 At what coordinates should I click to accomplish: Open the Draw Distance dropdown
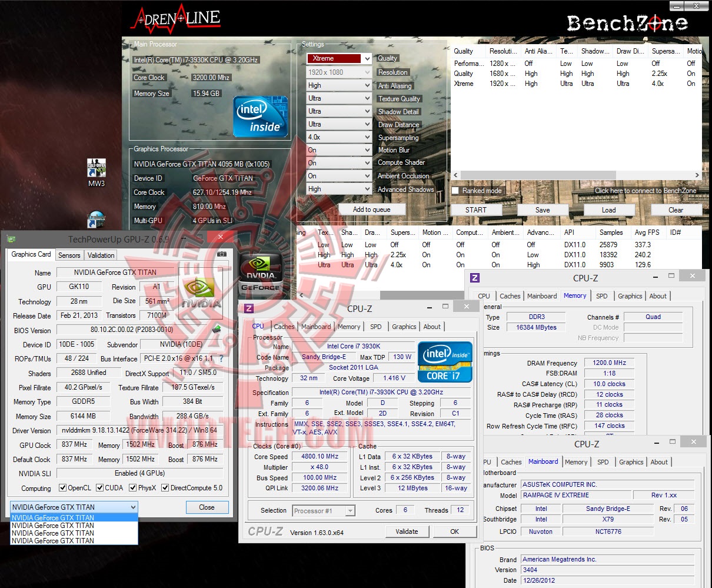point(339,124)
